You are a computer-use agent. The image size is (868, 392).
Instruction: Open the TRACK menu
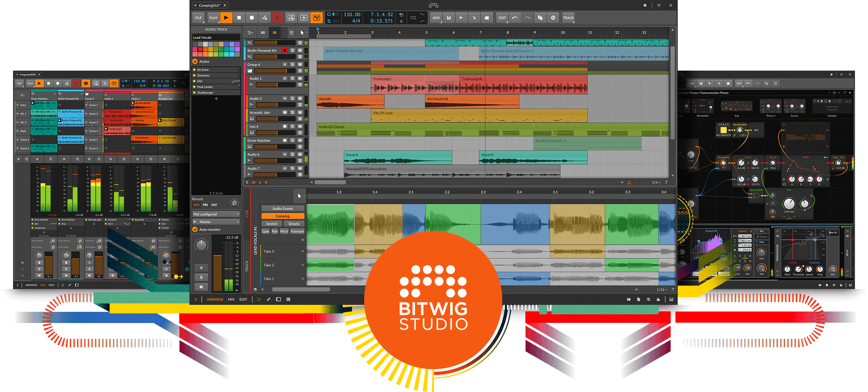click(x=568, y=18)
